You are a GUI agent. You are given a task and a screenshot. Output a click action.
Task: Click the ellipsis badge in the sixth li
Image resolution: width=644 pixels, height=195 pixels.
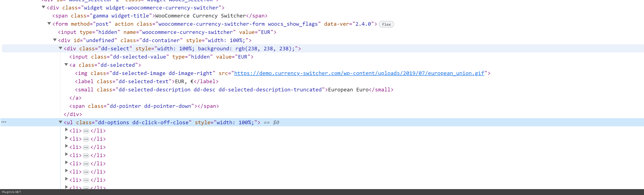pos(86,172)
